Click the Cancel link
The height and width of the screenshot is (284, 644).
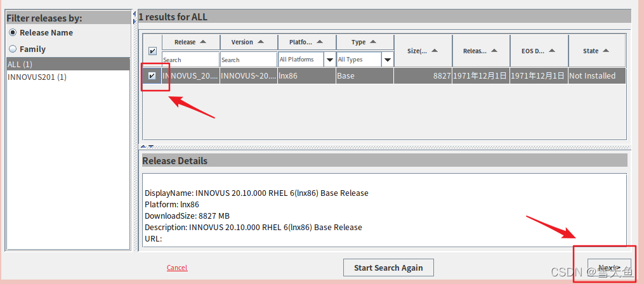pos(177,268)
